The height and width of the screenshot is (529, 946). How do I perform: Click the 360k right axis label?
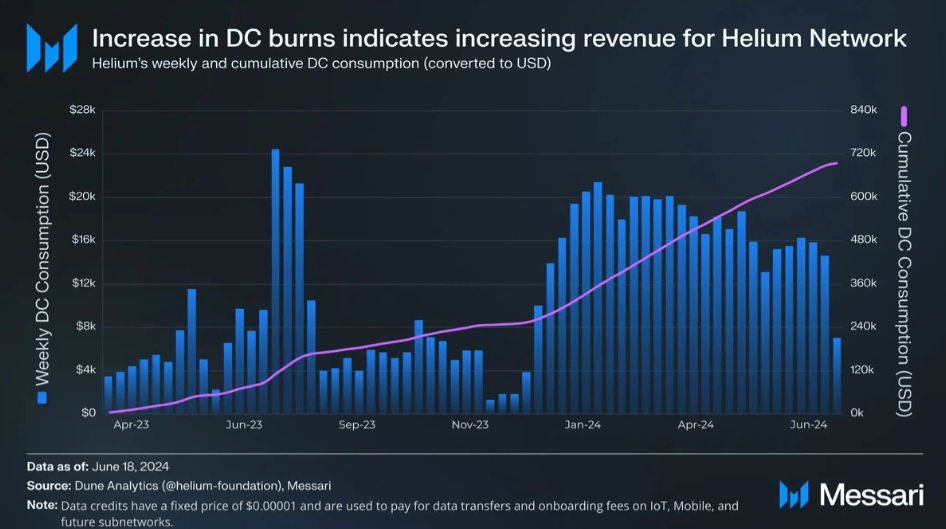tap(863, 283)
